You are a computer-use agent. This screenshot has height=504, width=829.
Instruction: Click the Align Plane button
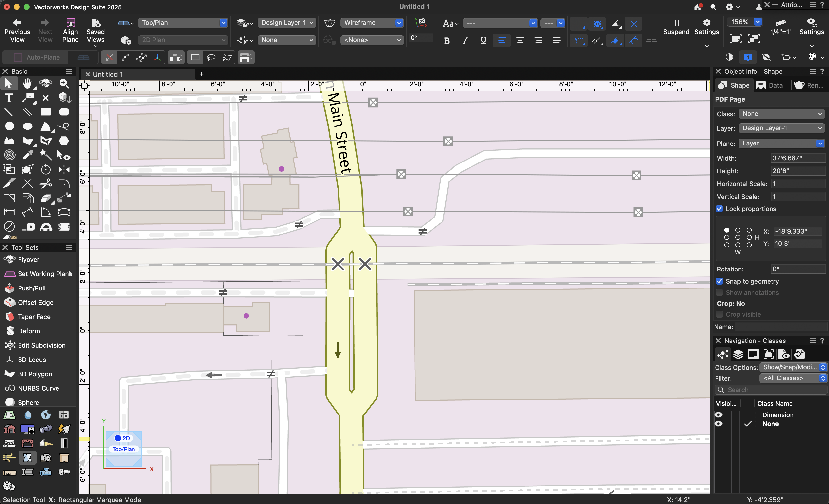70,31
